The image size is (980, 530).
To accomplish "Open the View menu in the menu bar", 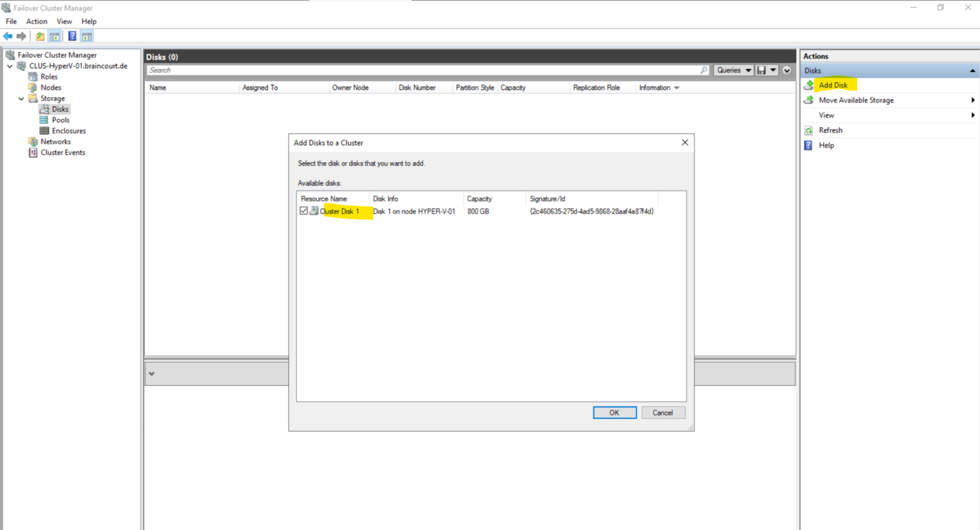I will [x=64, y=21].
